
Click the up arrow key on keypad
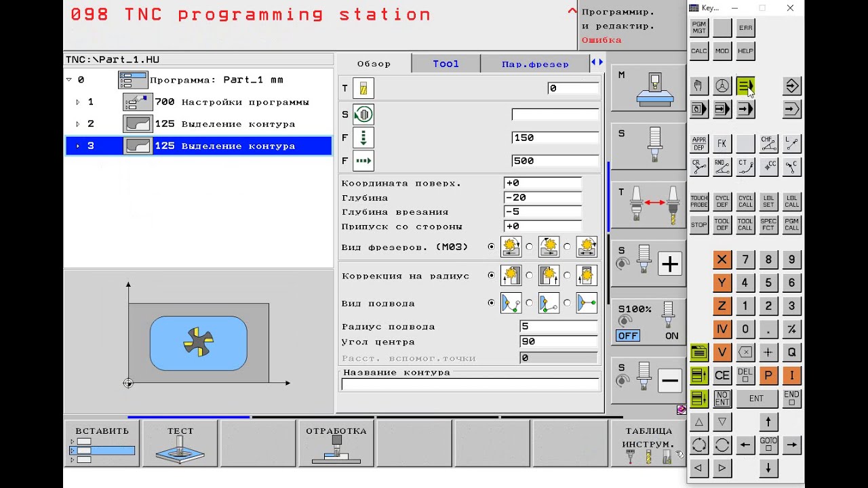768,422
